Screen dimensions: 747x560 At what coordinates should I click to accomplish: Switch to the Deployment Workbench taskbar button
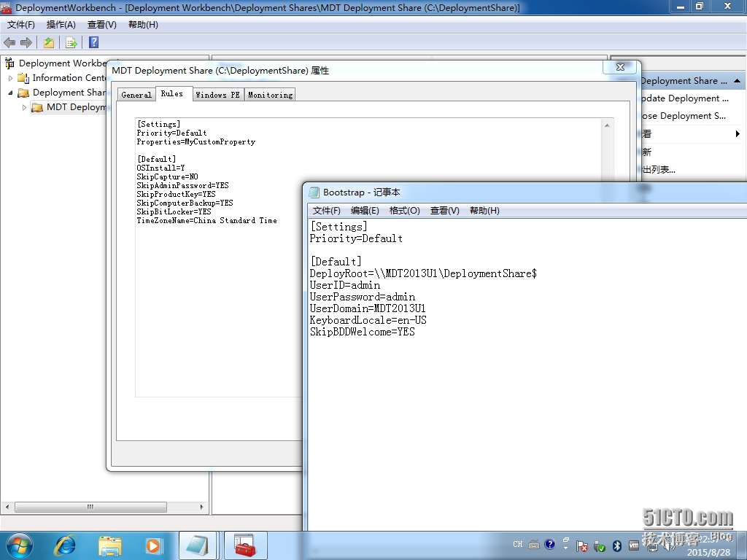pyautogui.click(x=245, y=545)
